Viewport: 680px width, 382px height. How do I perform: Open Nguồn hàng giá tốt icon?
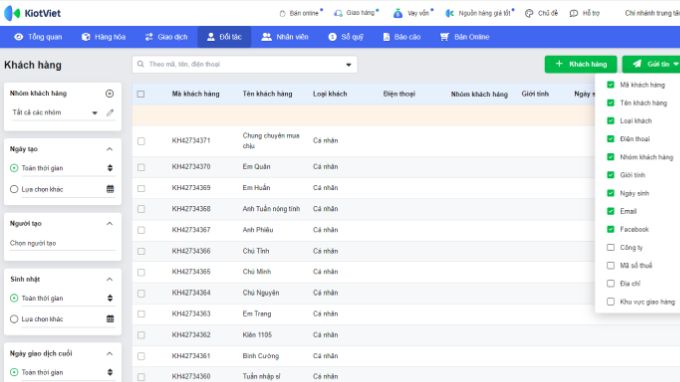tap(450, 13)
